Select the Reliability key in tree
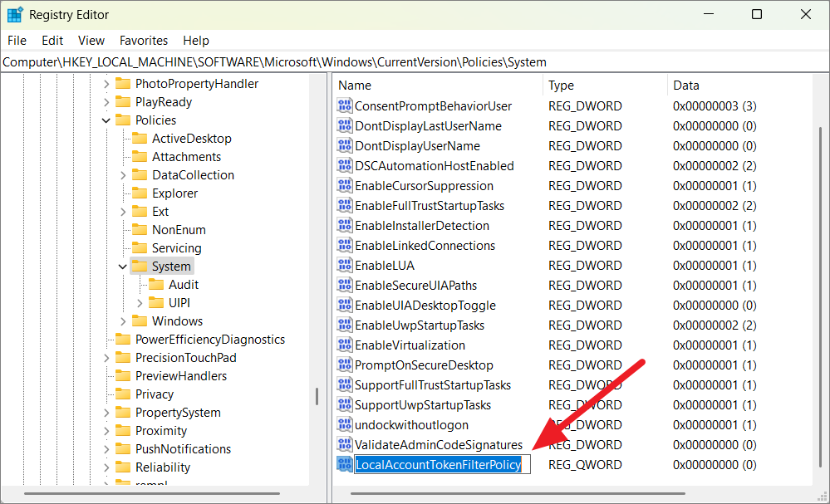This screenshot has height=504, width=830. pyautogui.click(x=163, y=467)
